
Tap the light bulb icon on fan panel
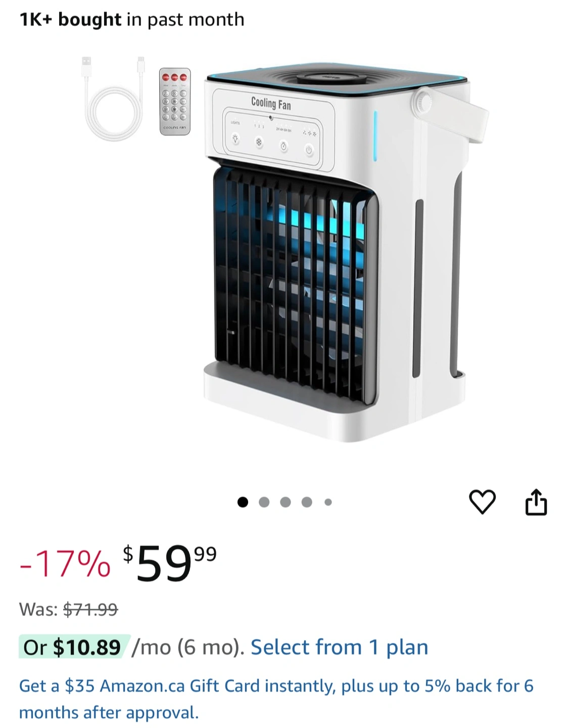[x=235, y=139]
